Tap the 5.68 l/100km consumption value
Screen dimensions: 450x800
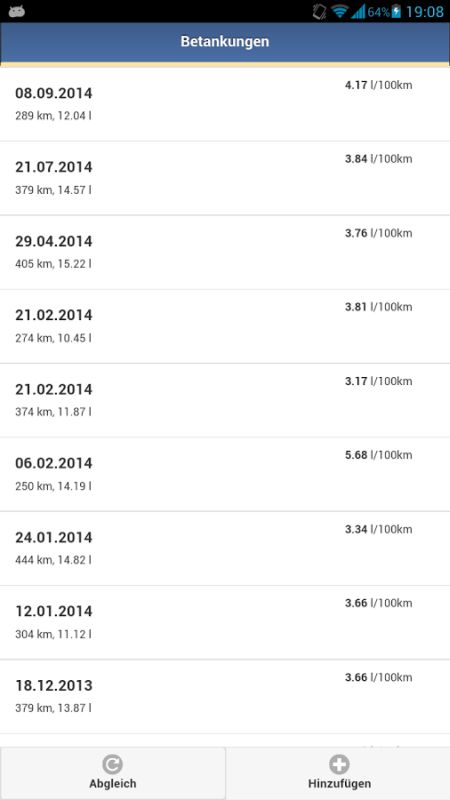pos(379,455)
